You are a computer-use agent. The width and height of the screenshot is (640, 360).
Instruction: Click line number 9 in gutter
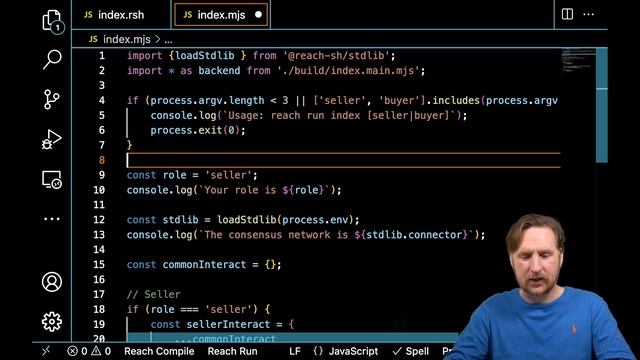[102, 175]
